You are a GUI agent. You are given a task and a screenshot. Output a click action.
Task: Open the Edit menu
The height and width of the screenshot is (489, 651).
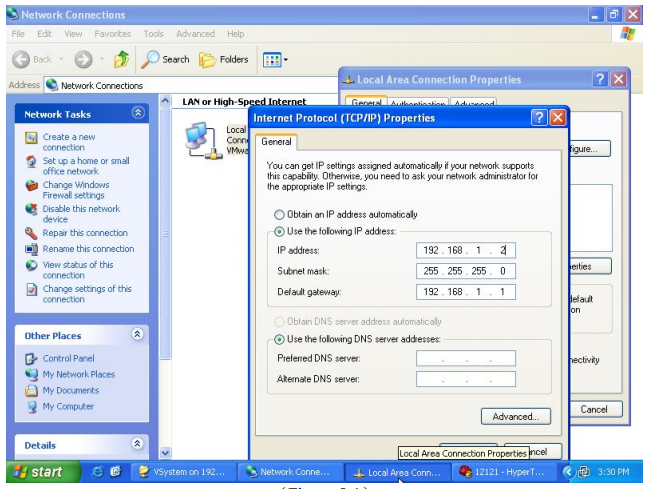tap(44, 34)
